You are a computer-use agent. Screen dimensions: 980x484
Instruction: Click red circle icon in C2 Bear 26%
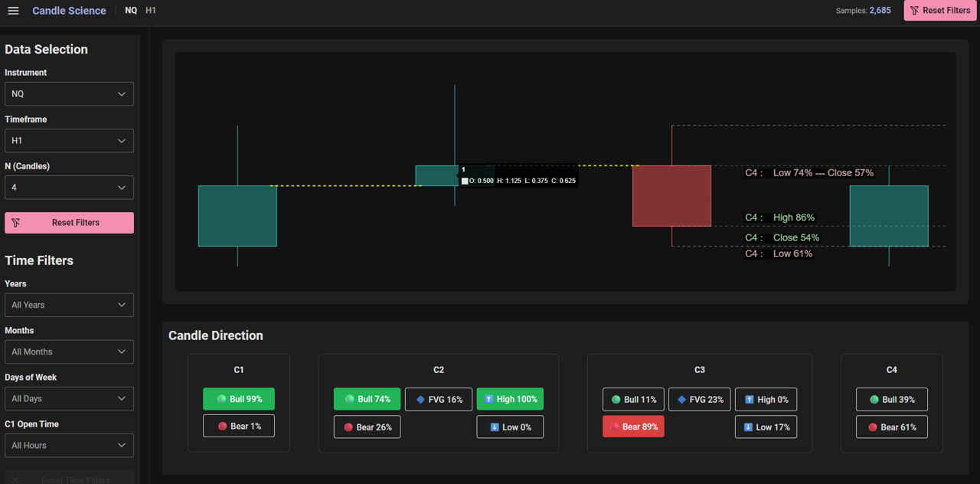pos(348,427)
